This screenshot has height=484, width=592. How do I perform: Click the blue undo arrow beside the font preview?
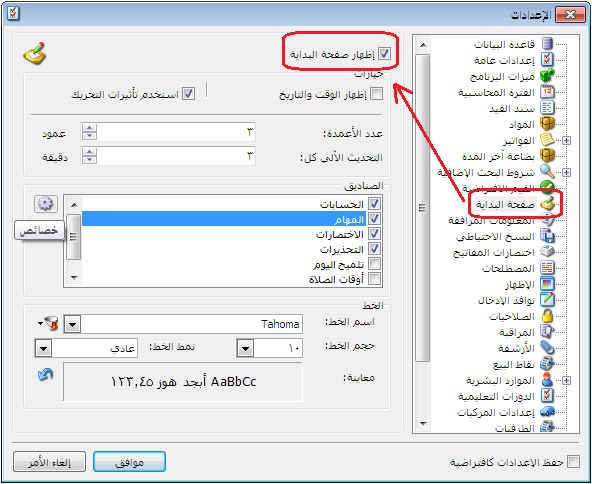click(x=45, y=375)
